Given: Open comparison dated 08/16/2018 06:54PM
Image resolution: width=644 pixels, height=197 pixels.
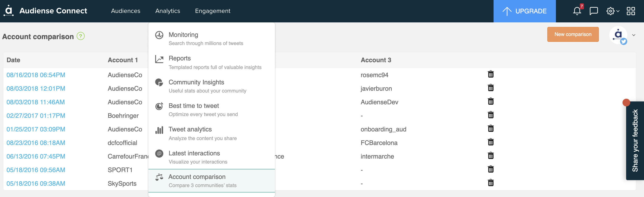Looking at the screenshot, I should pyautogui.click(x=36, y=75).
